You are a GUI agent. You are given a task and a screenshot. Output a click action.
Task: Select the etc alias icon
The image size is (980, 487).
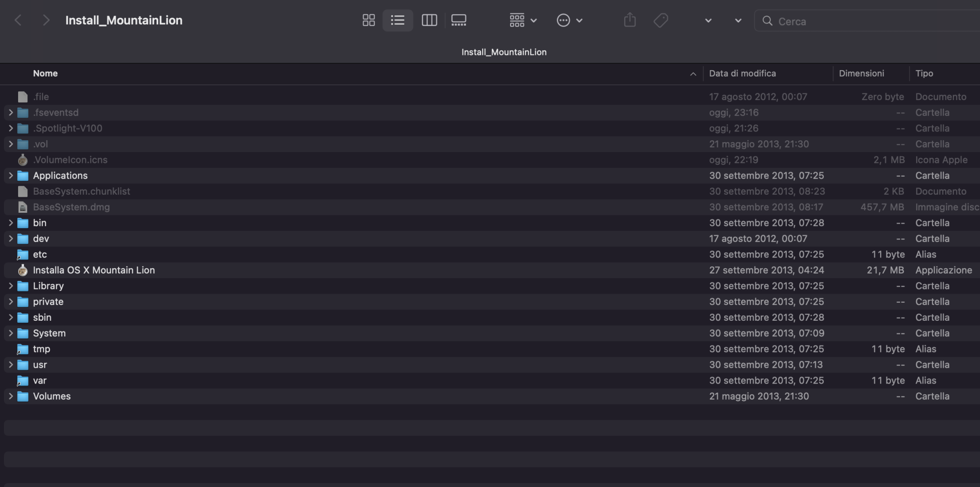click(23, 255)
